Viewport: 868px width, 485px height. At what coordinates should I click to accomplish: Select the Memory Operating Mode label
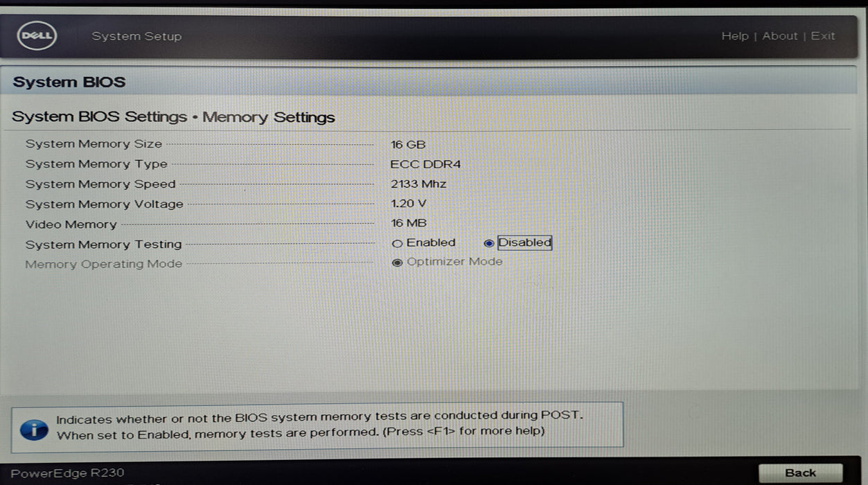tap(103, 264)
